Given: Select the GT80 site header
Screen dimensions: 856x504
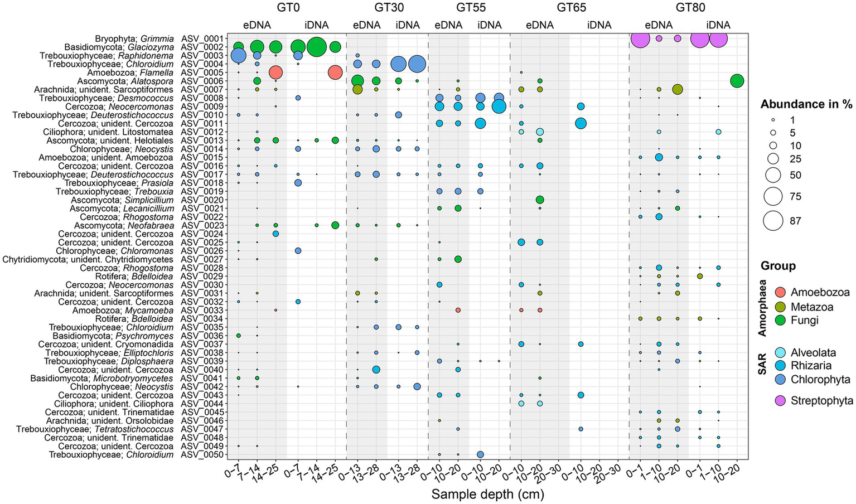Looking at the screenshot, I should tap(690, 8).
